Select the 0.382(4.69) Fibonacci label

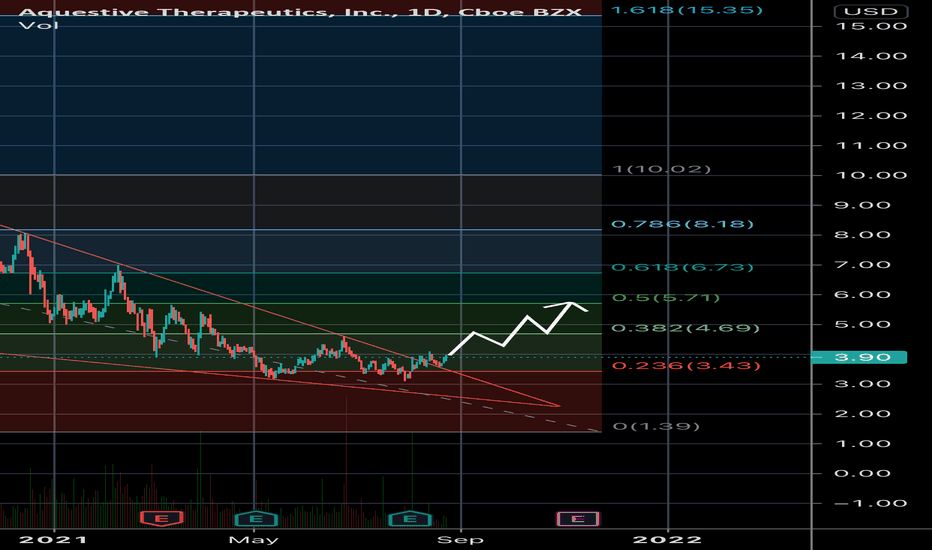pos(685,328)
